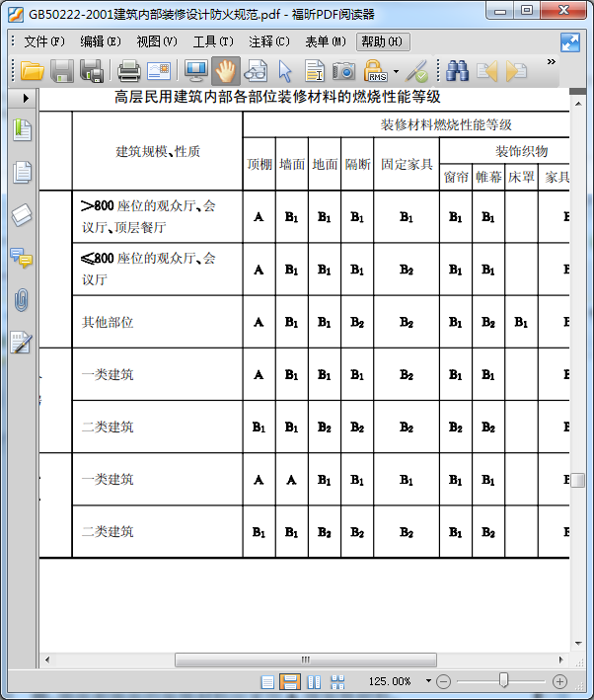Open the Attachments paperclip panel
Image resolution: width=594 pixels, height=700 pixels.
point(22,299)
